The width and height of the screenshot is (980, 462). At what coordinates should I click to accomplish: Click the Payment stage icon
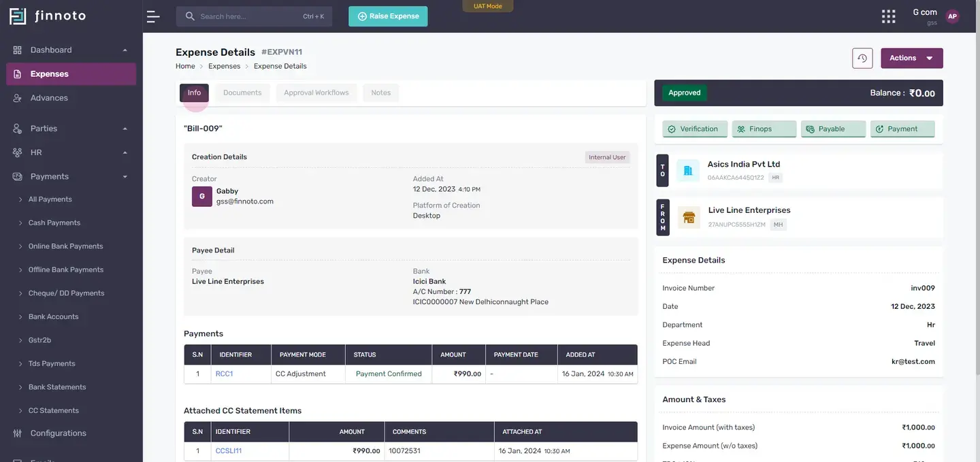point(879,129)
